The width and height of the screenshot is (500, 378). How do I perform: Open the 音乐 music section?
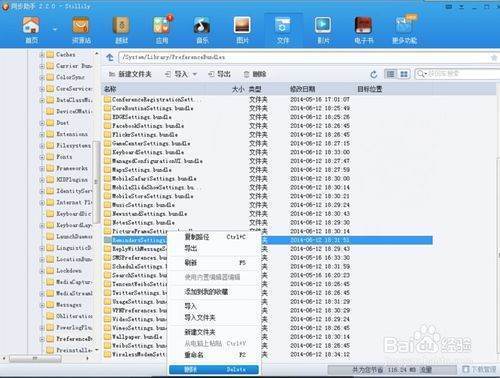(x=202, y=30)
